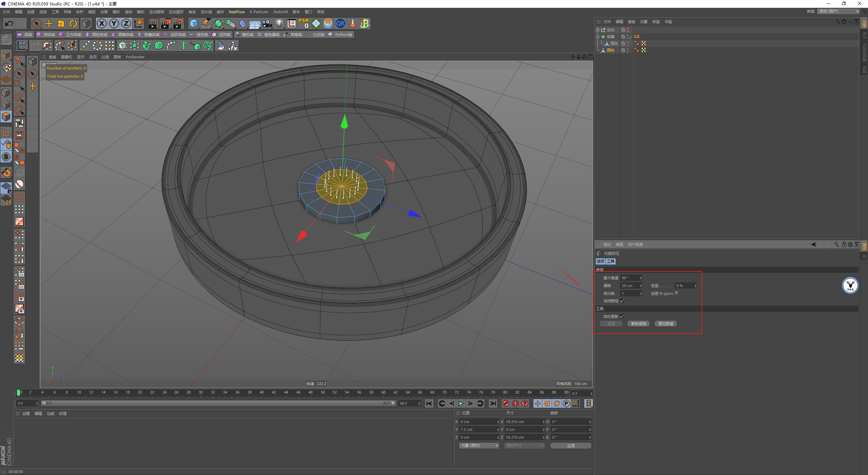Screen dimensions: 868x475
Task: Switch to the 工具 tab in attributes
Action: (x=611, y=261)
